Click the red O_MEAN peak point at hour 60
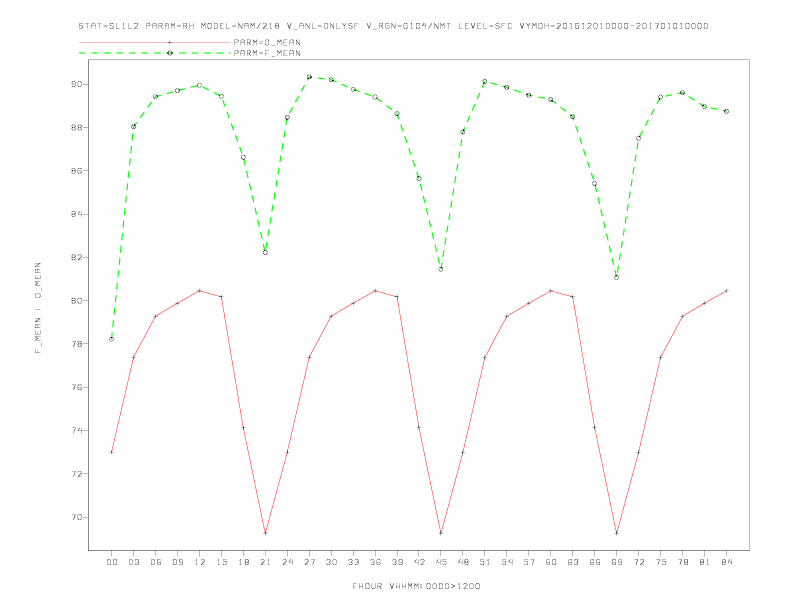Screen dimensions: 792x612 pos(551,291)
